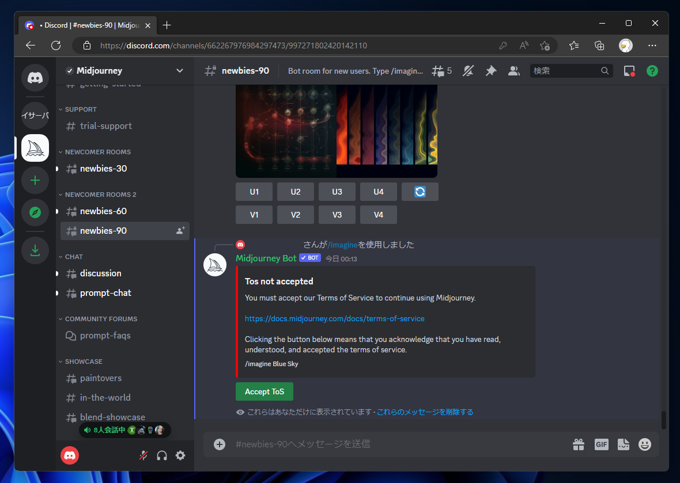
Task: Add a server with plus icon
Action: (35, 180)
